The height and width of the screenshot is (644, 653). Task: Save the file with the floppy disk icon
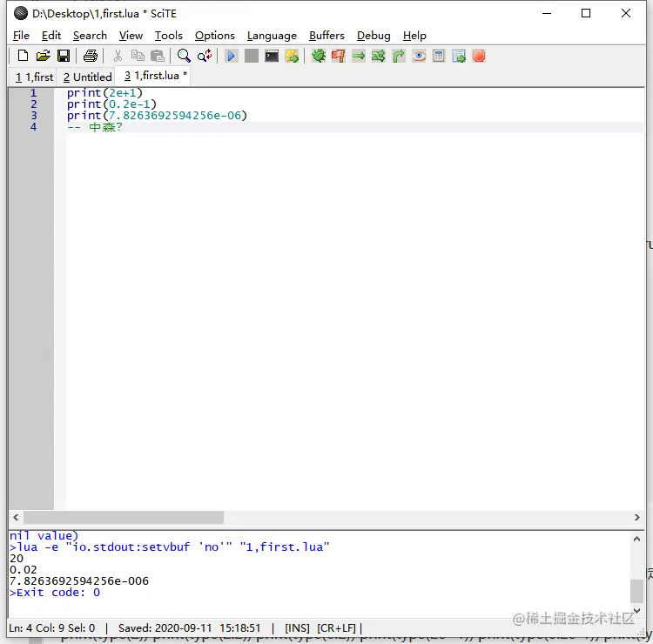tap(64, 56)
